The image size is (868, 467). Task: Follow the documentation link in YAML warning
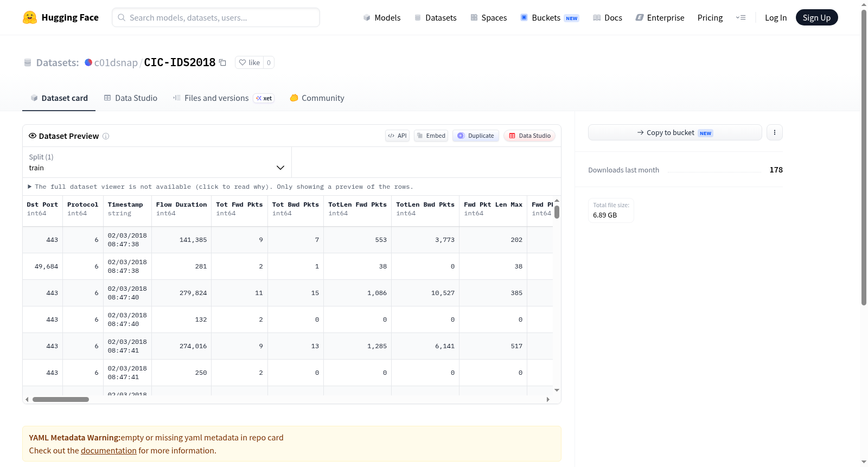(x=108, y=451)
